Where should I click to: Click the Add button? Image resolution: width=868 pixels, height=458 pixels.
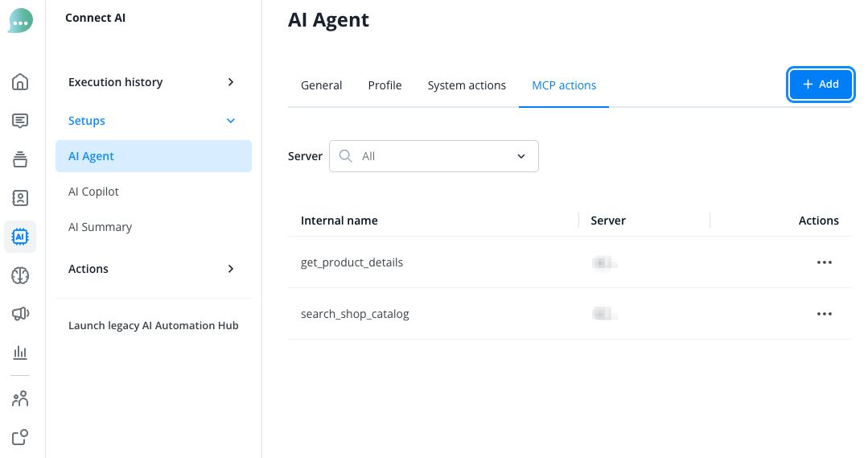click(821, 85)
